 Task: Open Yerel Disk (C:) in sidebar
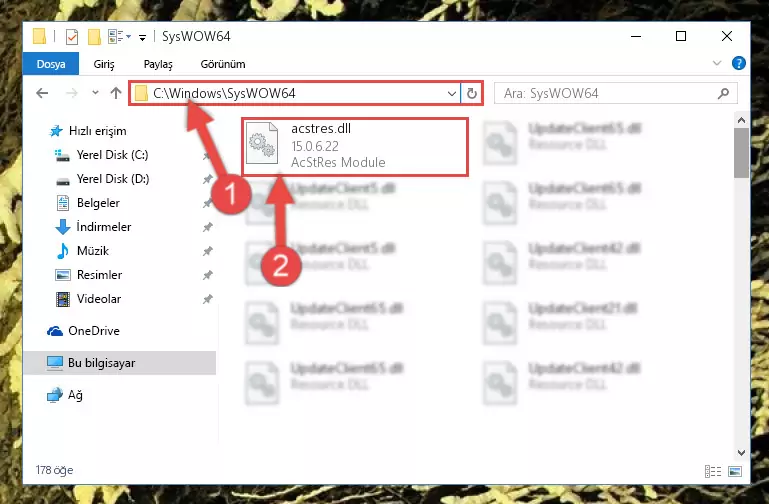(112, 155)
